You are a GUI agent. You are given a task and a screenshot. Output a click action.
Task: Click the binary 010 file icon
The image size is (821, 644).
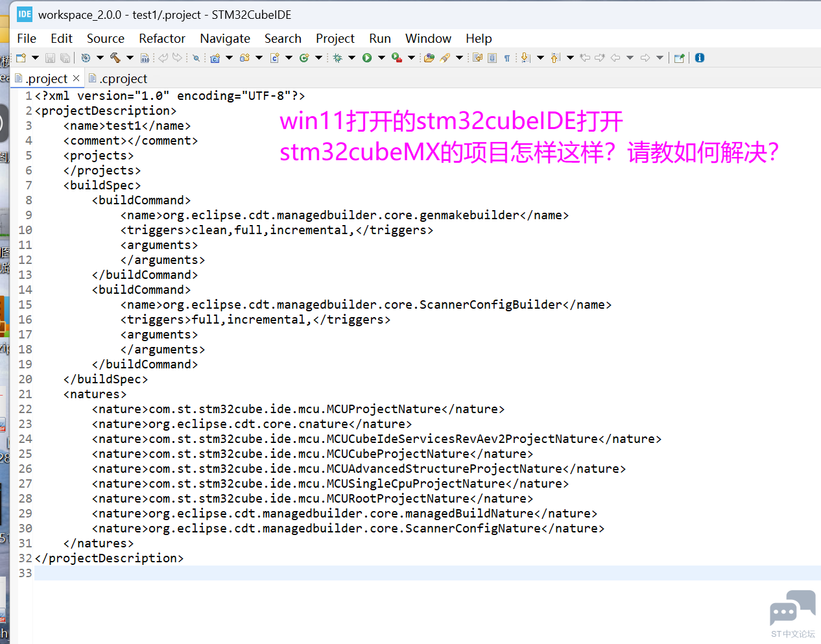145,58
